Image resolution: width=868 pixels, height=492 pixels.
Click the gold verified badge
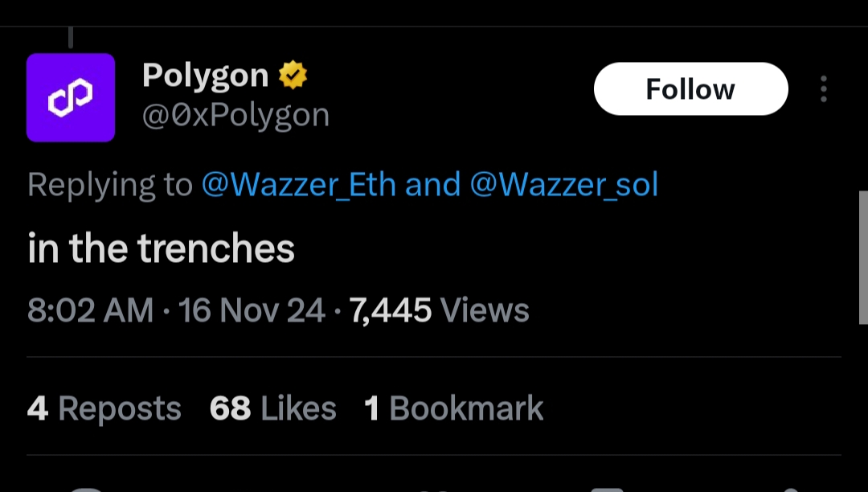(x=293, y=76)
